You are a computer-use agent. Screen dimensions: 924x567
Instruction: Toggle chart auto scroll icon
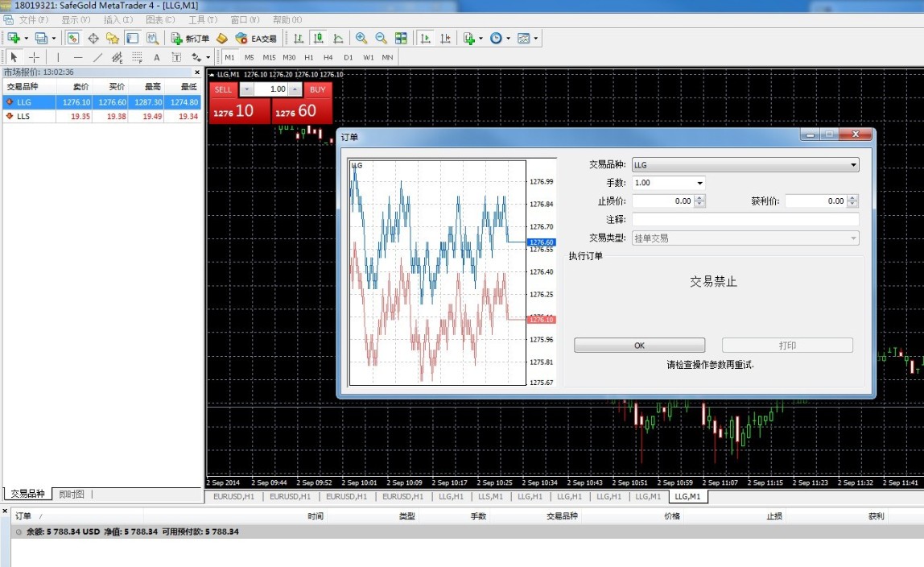point(426,39)
